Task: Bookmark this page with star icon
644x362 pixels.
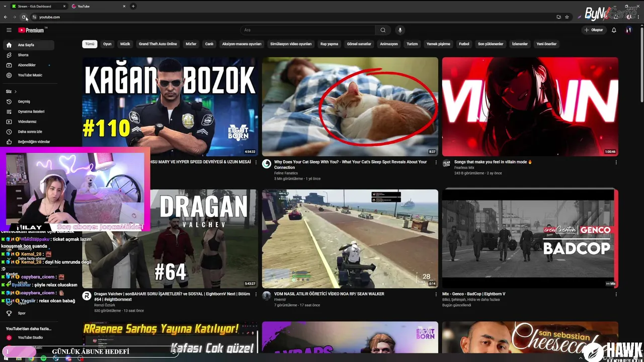Action: point(567,17)
